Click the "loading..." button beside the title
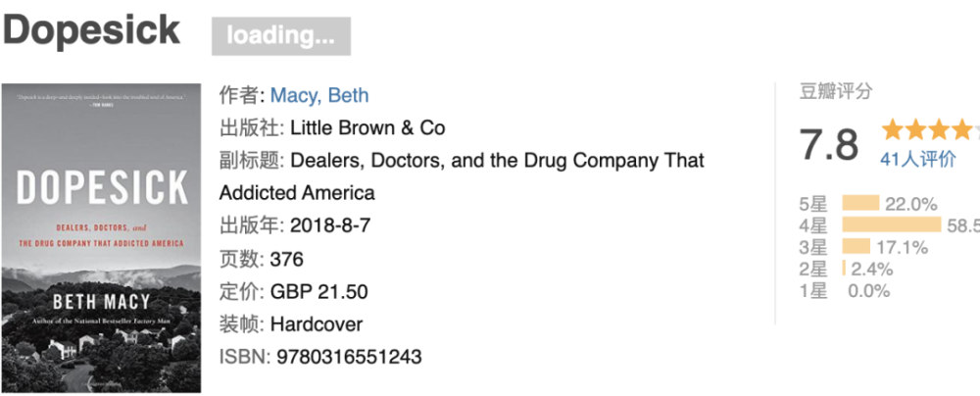This screenshot has width=980, height=396. (281, 36)
